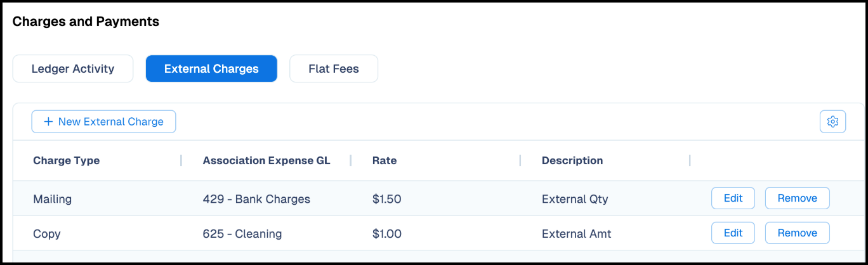Click the Rate column header
The height and width of the screenshot is (265, 868).
click(385, 160)
